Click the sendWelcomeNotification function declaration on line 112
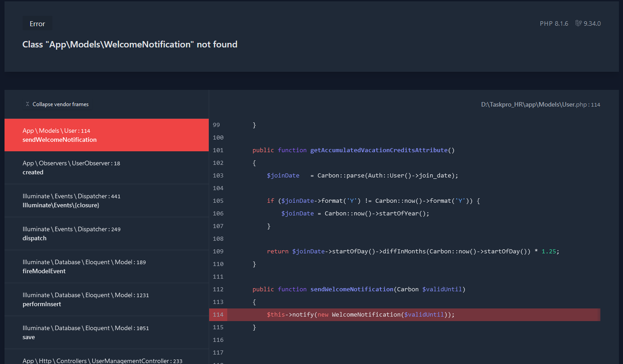Screen dimensions: 623x364 [359, 289]
